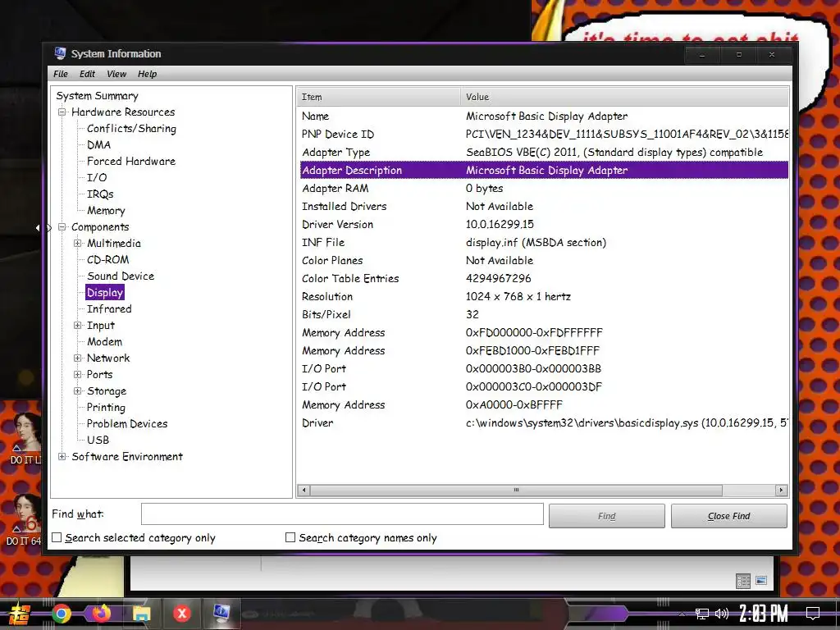Select Infrared in the tree

pyautogui.click(x=109, y=309)
